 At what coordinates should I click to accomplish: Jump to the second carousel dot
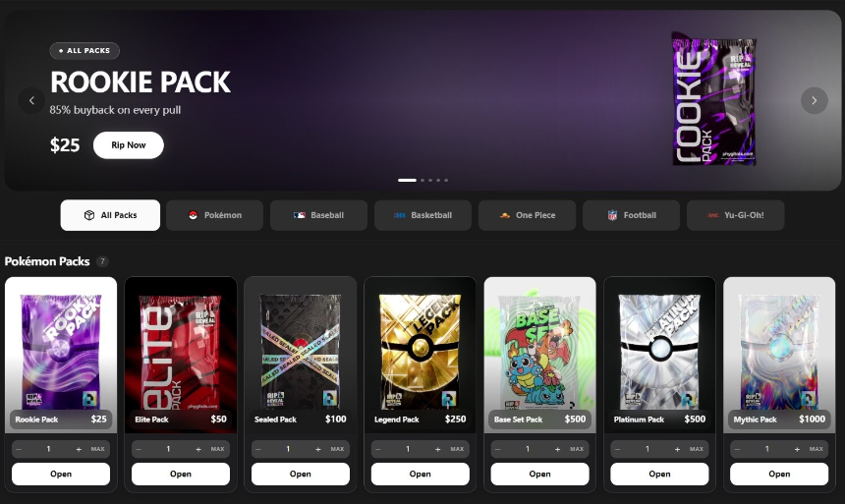[422, 180]
